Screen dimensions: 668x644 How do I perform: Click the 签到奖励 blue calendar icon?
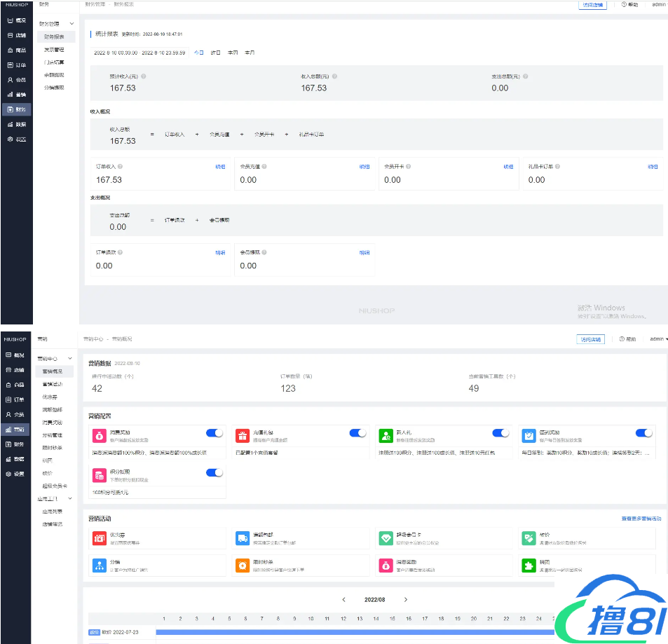[529, 436]
